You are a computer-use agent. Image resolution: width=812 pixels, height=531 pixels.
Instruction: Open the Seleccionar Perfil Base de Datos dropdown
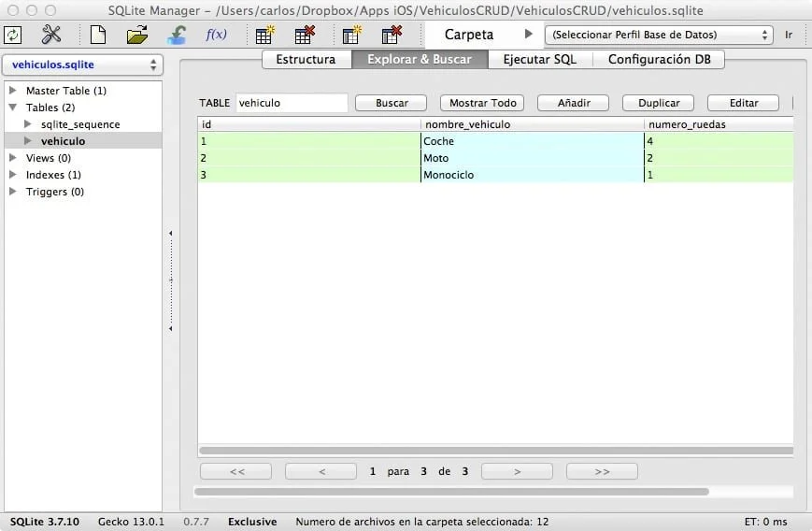659,35
